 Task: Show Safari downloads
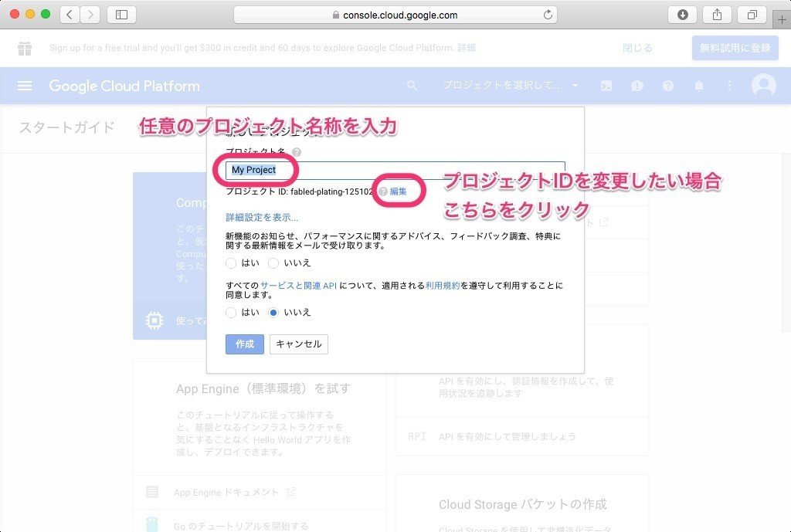[682, 15]
